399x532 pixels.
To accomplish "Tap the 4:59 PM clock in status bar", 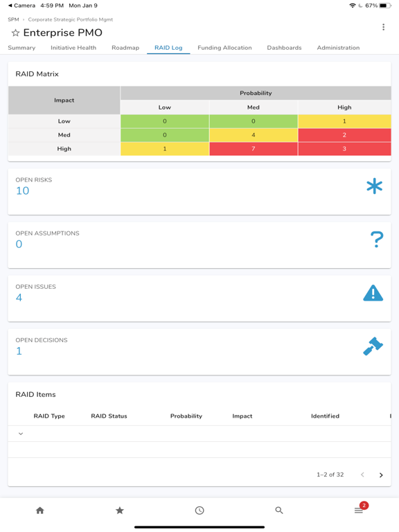I will [52, 6].
